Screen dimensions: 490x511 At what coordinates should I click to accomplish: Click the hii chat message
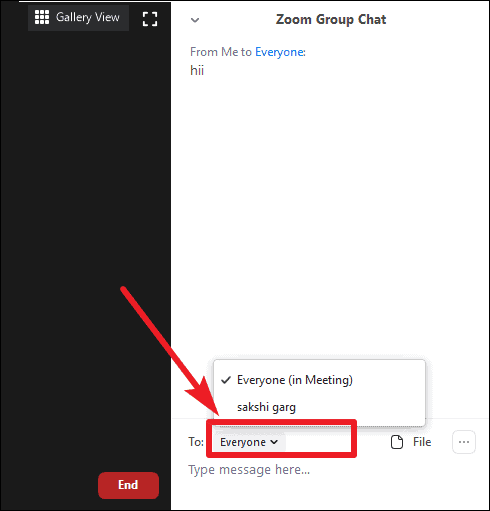(197, 70)
